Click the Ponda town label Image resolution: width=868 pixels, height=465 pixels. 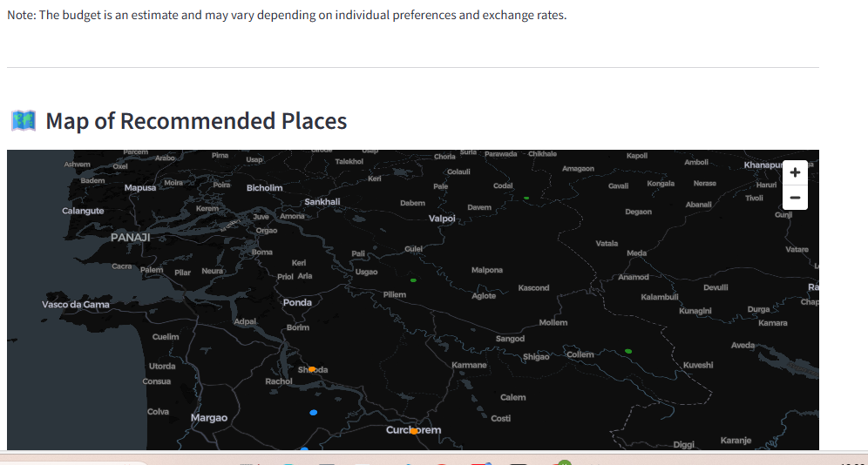tap(297, 302)
